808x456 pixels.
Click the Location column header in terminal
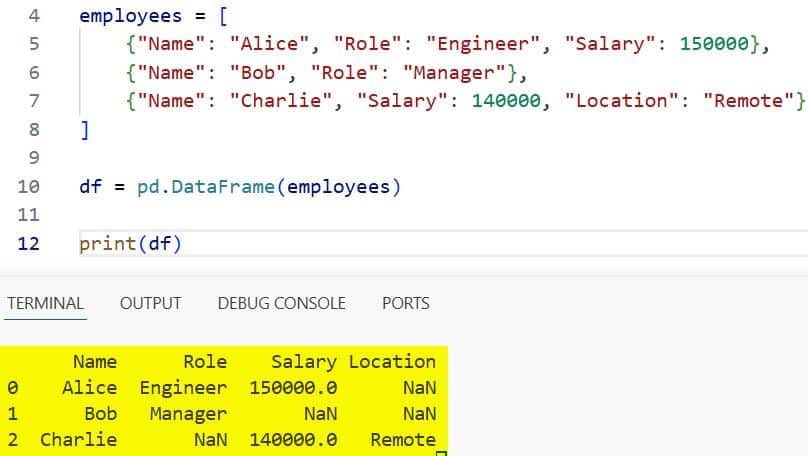[x=392, y=362]
